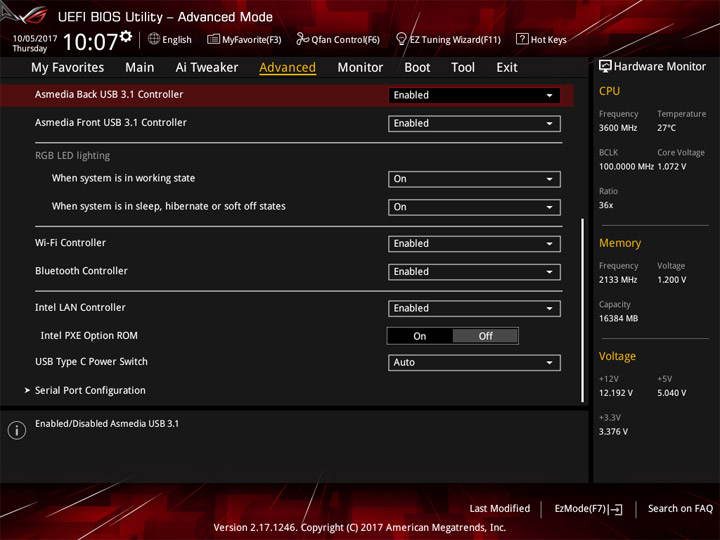Click the Serial Port Configuration arrow icon
The height and width of the screenshot is (540, 720).
[27, 390]
